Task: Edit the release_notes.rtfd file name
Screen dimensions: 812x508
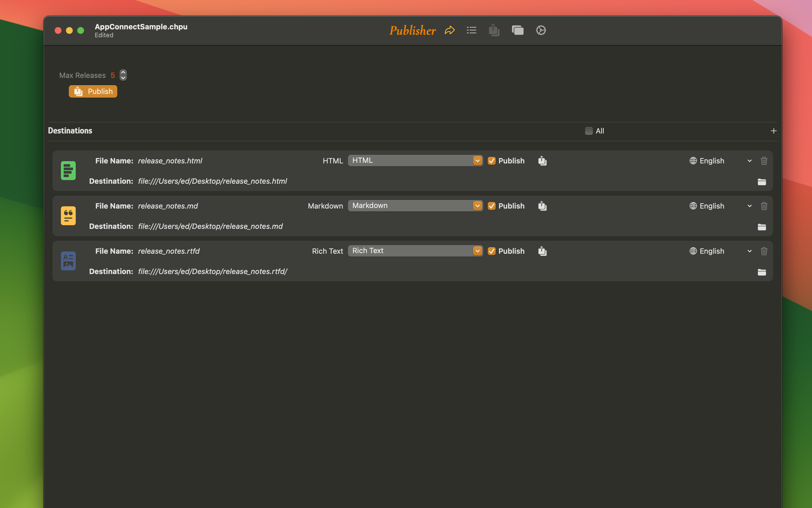Action: (x=169, y=251)
